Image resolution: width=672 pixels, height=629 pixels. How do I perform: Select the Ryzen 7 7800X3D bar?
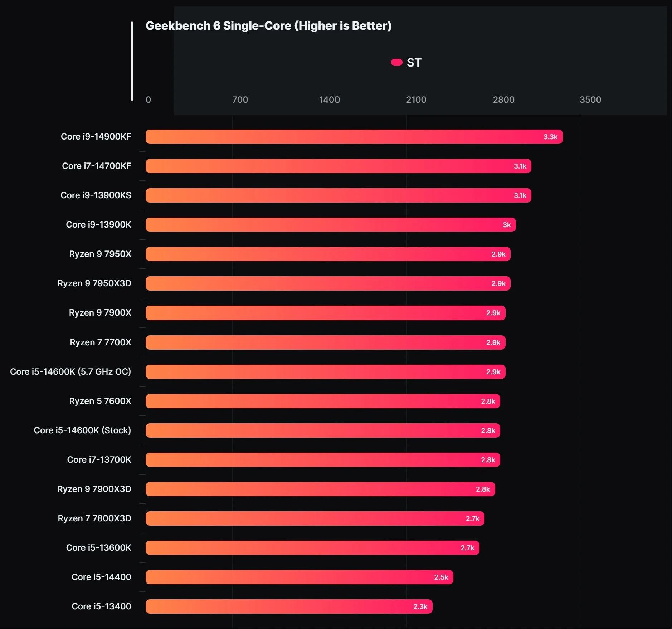pos(315,518)
